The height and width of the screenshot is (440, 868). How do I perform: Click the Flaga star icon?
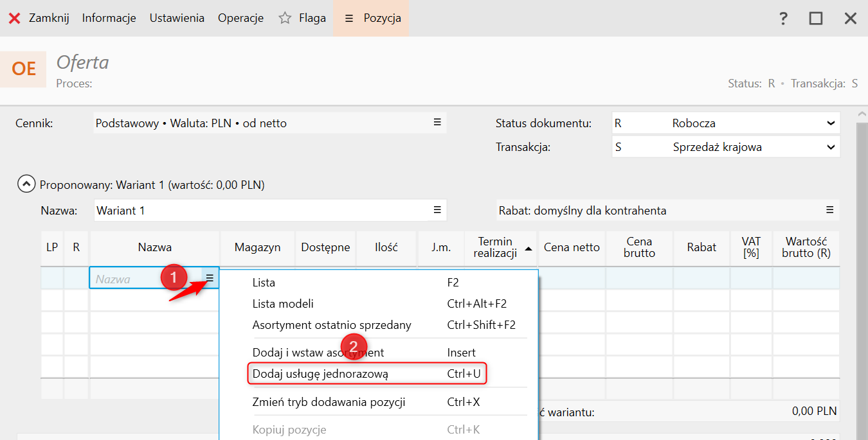point(285,18)
